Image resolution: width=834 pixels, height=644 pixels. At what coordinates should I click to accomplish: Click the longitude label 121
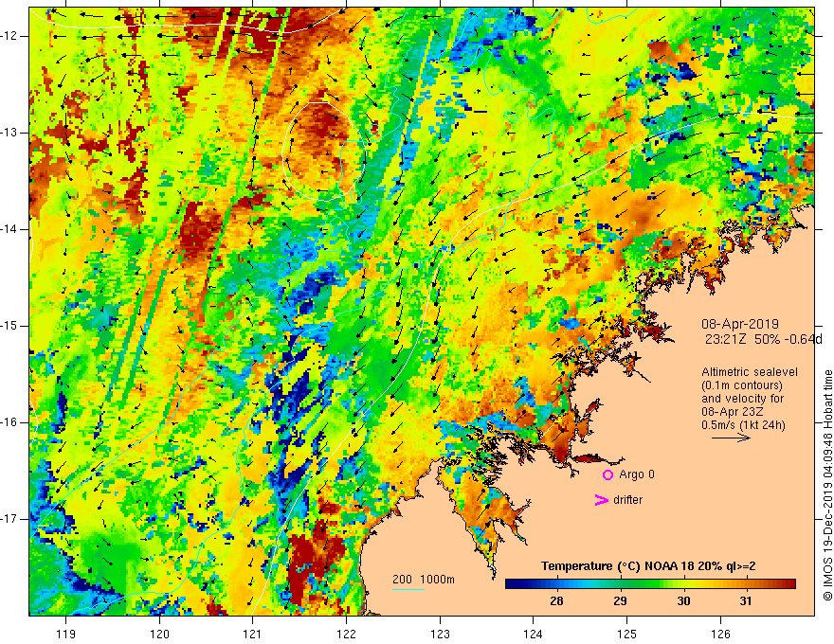pos(253,634)
